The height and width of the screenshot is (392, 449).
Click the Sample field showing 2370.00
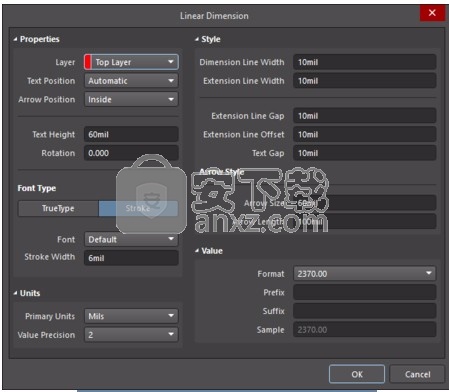pos(365,330)
